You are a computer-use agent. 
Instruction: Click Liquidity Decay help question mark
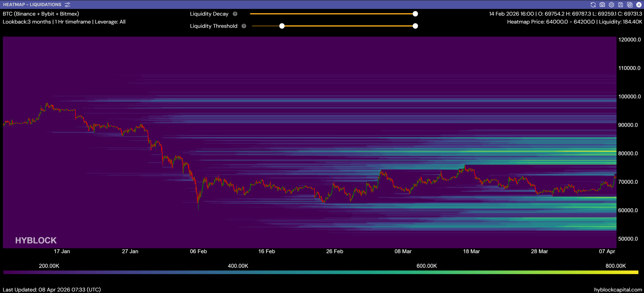(x=235, y=14)
